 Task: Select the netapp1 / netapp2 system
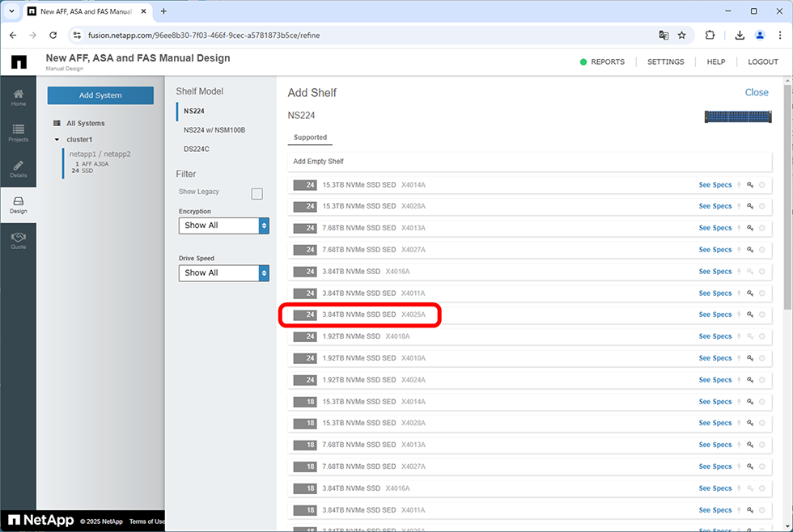[x=100, y=154]
